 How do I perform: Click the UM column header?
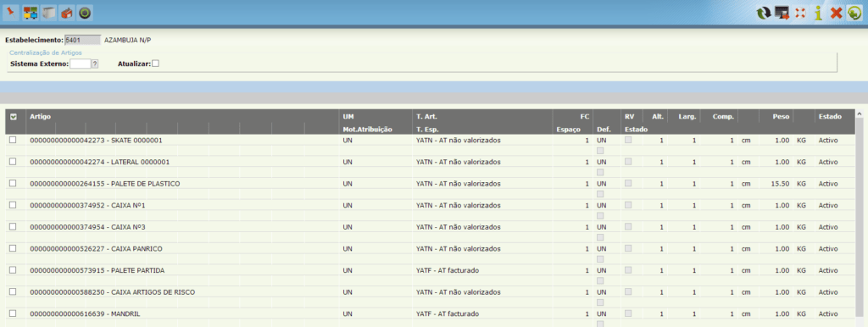pos(348,117)
